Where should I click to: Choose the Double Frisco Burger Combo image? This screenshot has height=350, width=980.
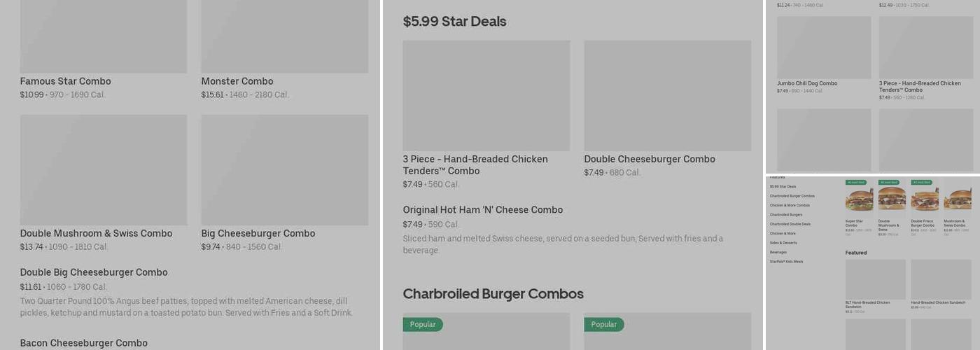tap(925, 199)
